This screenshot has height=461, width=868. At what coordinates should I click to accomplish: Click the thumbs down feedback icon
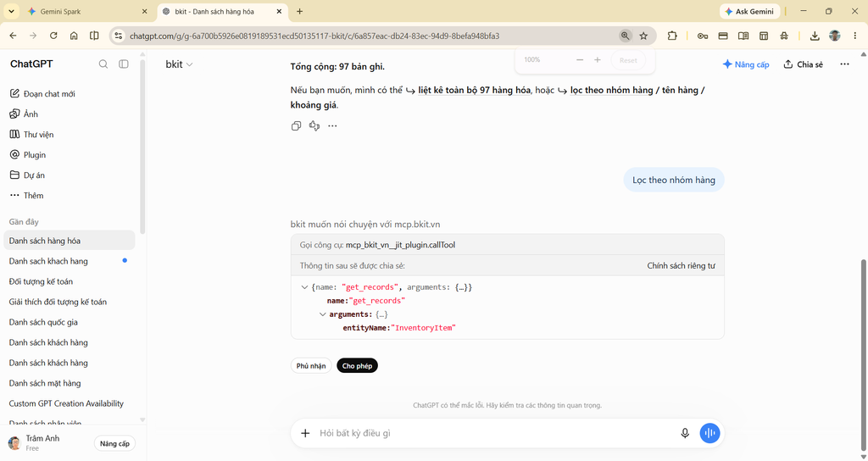[x=314, y=126]
